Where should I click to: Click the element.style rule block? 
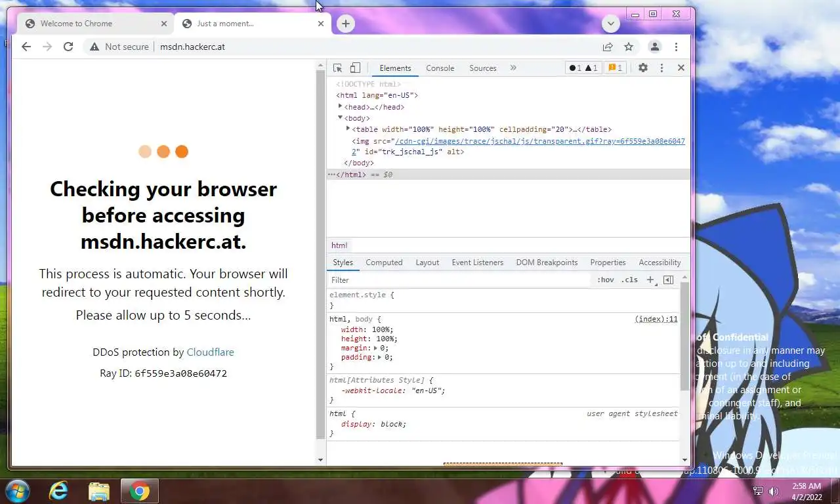pyautogui.click(x=503, y=300)
